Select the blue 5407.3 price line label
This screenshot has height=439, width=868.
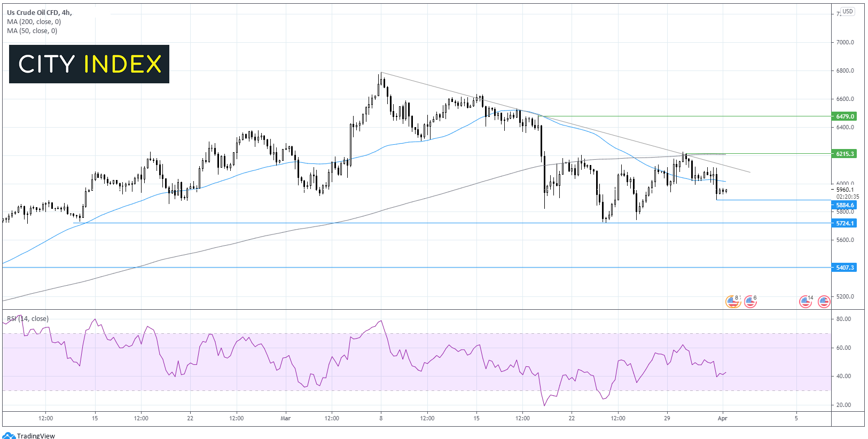(x=844, y=268)
